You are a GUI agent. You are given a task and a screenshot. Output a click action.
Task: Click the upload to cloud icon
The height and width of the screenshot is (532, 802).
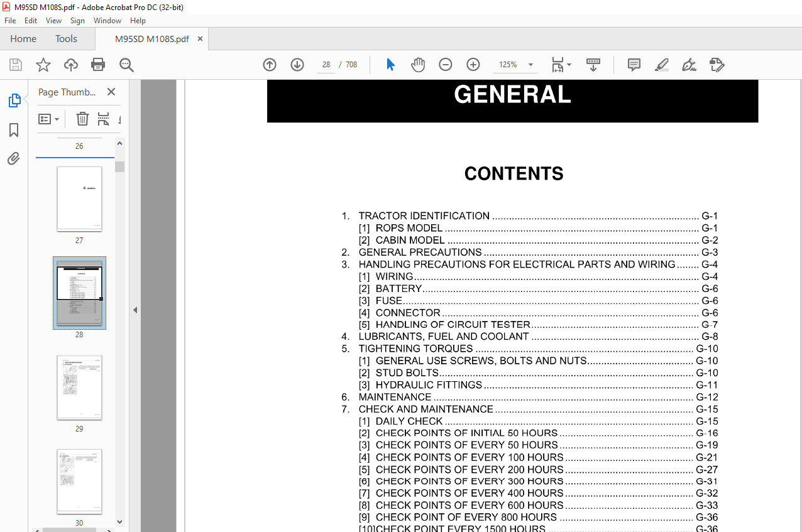click(71, 65)
